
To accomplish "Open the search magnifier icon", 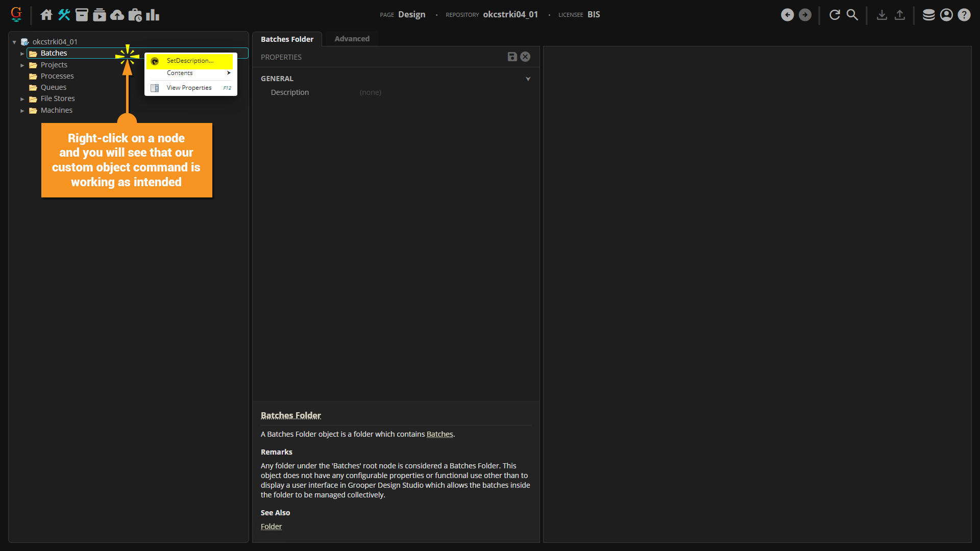I will click(x=852, y=15).
